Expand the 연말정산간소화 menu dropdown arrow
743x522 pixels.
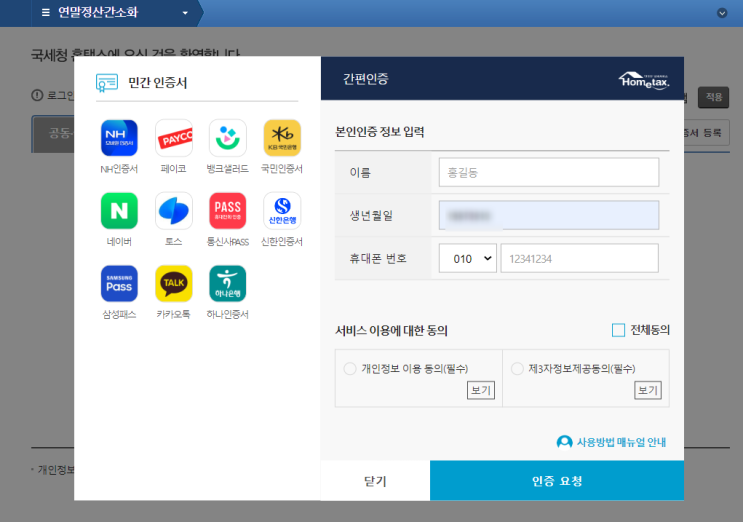(x=185, y=13)
